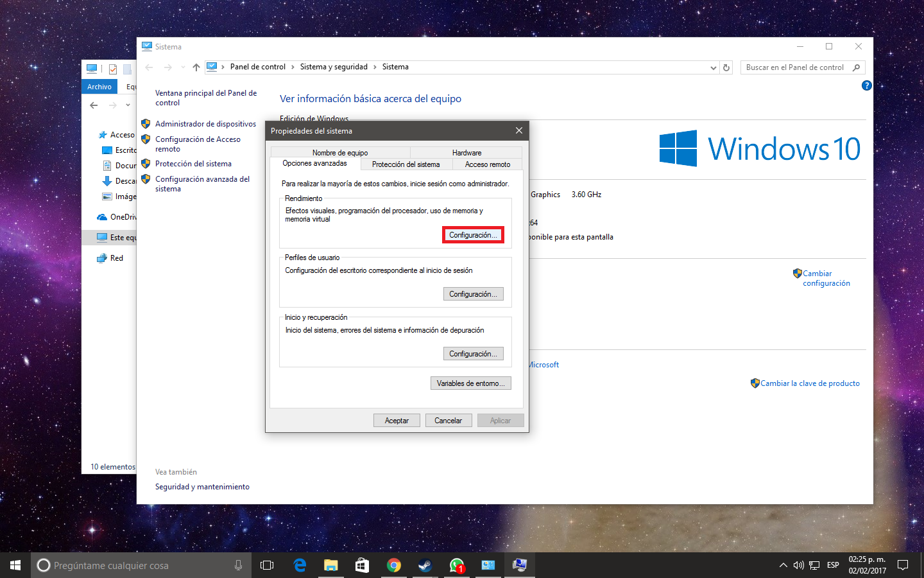Launch Microsoft Edge from the taskbar
Screen dimensions: 924x578
(300, 565)
